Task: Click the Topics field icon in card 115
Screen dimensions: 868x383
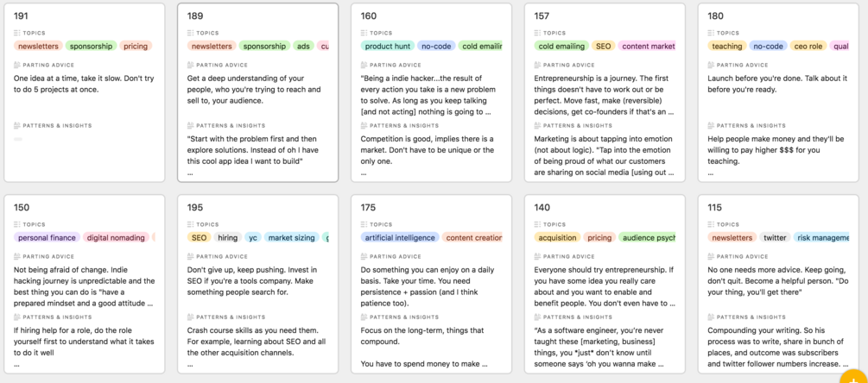Action: (x=712, y=225)
